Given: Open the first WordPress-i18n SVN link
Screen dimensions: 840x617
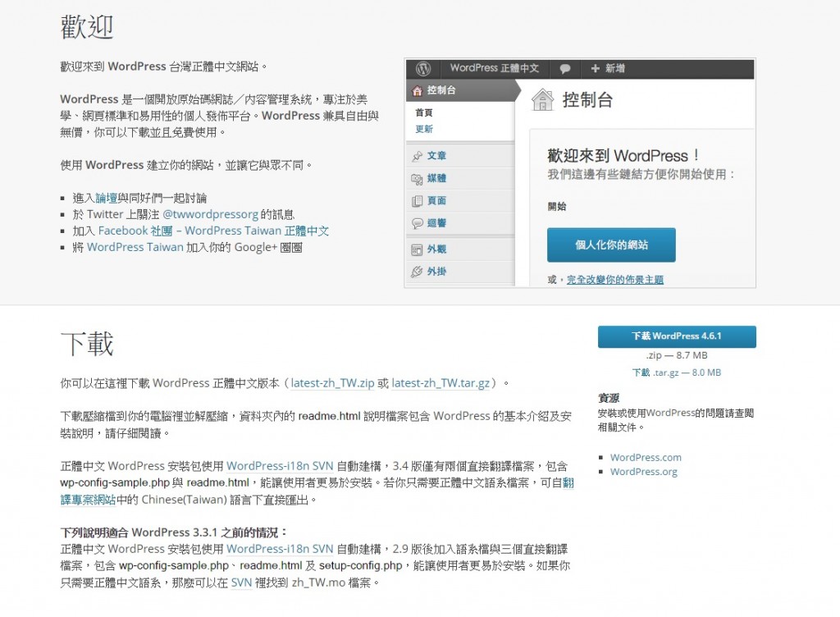Looking at the screenshot, I should point(280,466).
